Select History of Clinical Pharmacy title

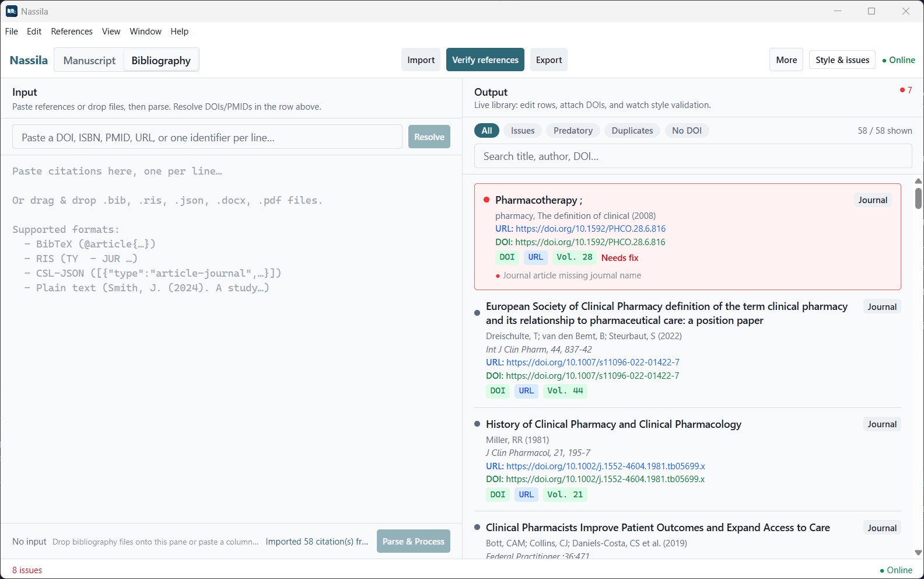point(614,424)
